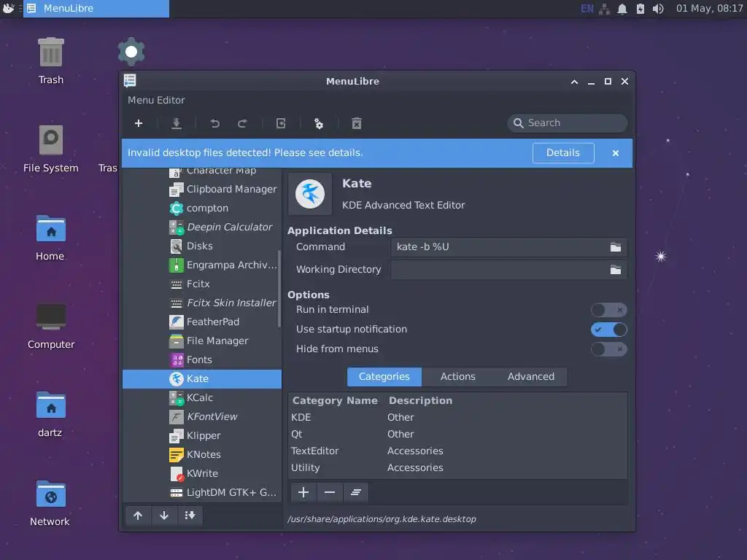Select the Utility category row
The image size is (747, 560).
[458, 467]
